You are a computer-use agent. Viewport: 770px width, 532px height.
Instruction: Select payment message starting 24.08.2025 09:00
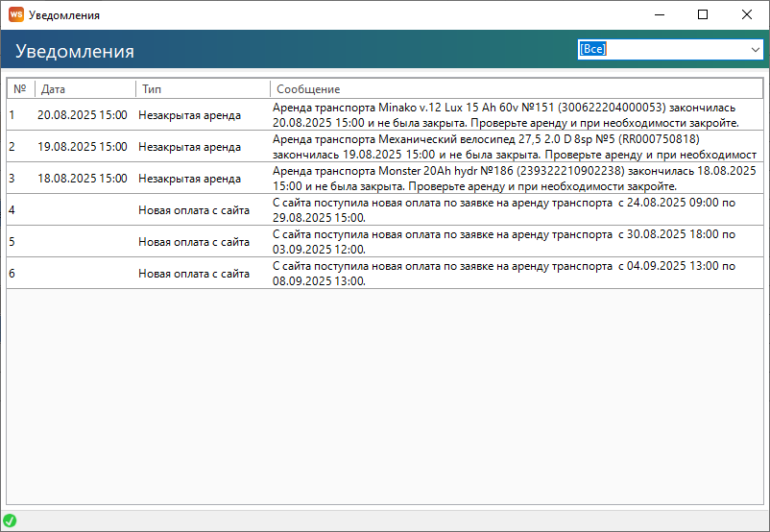pos(509,210)
